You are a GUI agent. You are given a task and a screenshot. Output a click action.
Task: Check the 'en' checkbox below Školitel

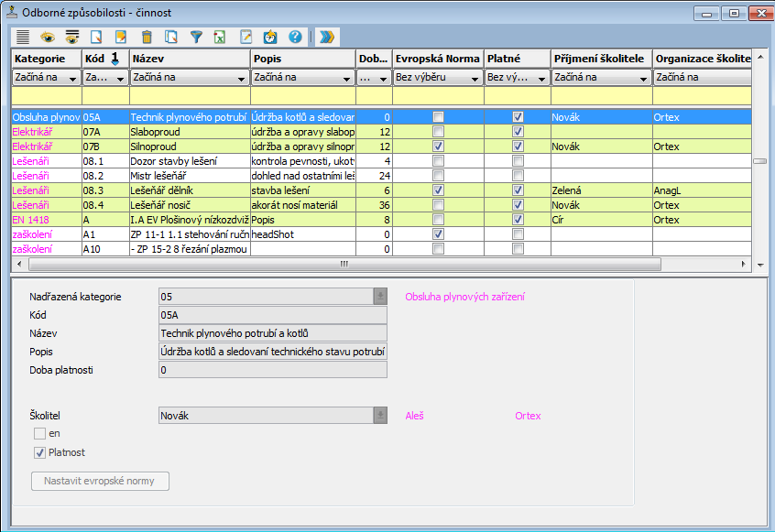[x=40, y=433]
